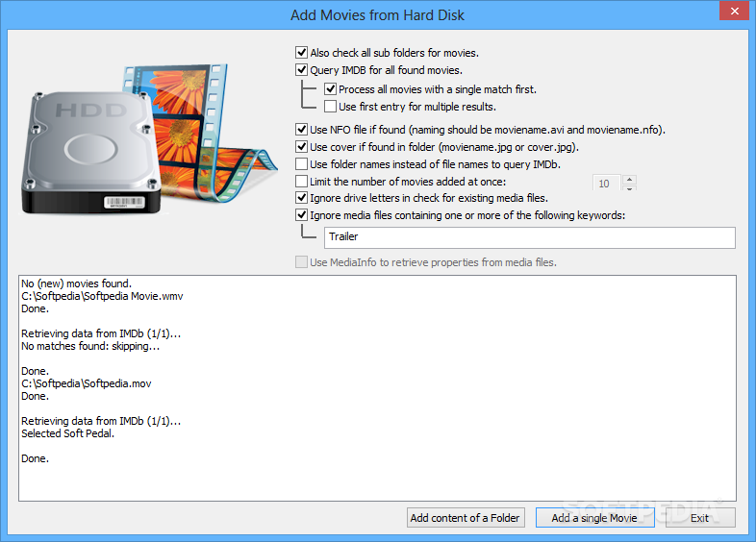Click the Trailer keywords input field
The image size is (756, 542).
[x=529, y=237]
